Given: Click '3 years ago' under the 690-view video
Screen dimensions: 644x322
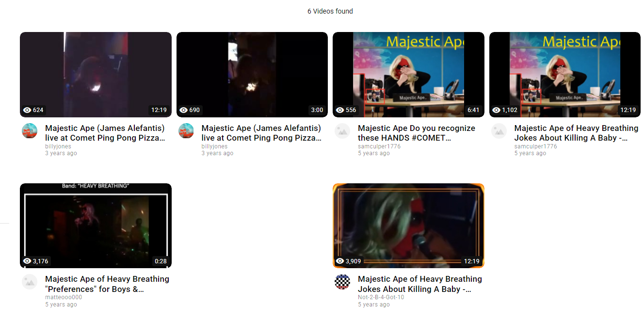Looking at the screenshot, I should point(217,153).
